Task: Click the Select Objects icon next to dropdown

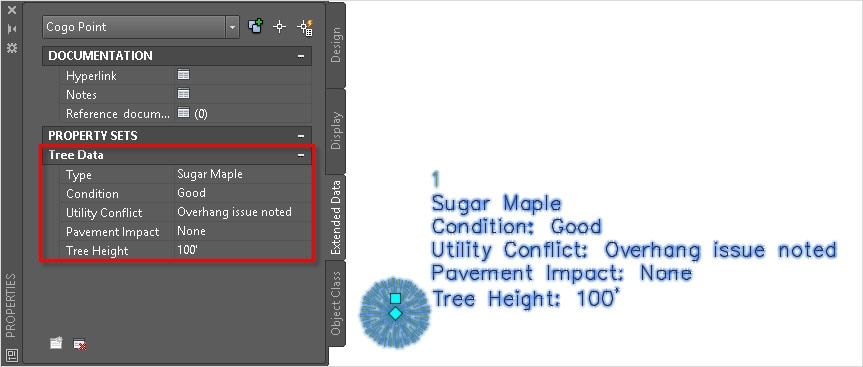Action: pos(280,26)
